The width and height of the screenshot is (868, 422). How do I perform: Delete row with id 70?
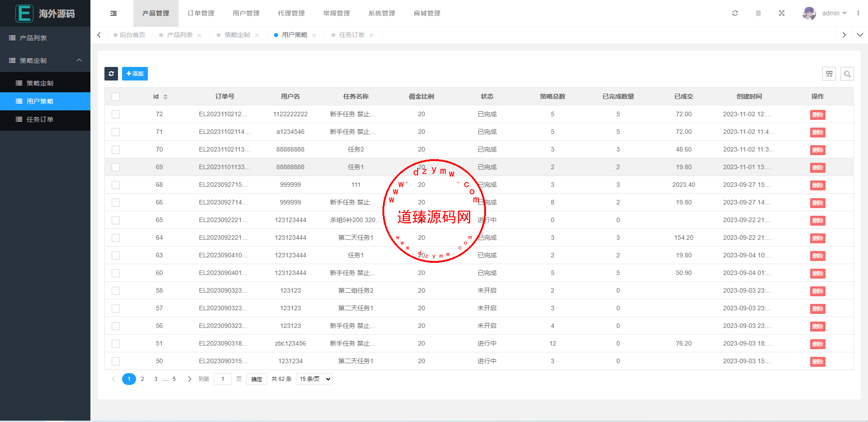[x=817, y=150]
